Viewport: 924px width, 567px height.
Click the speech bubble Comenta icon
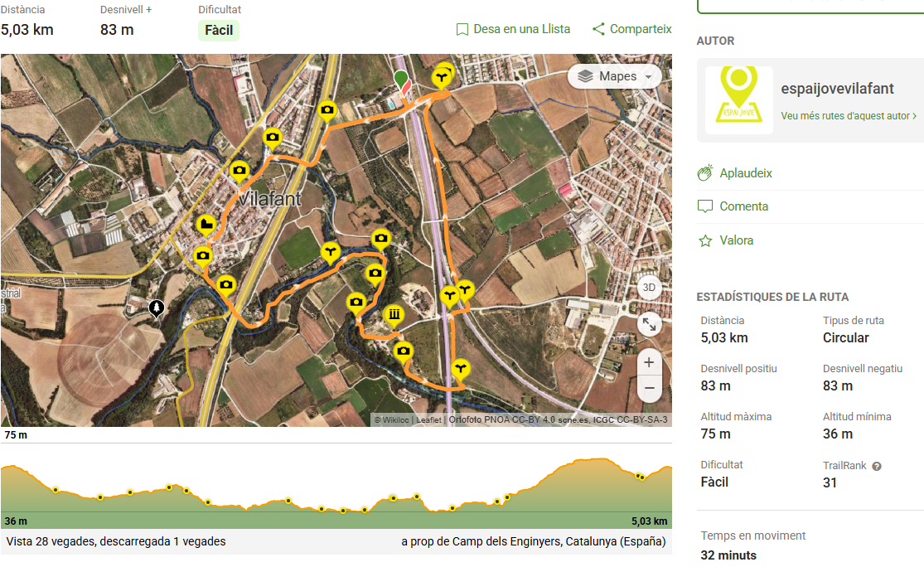(705, 206)
